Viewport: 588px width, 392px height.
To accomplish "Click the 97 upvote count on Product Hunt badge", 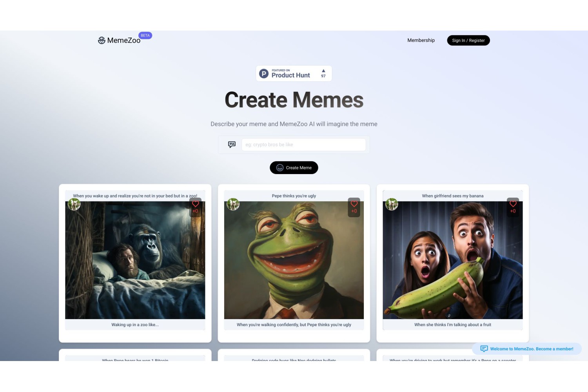I will tap(323, 76).
